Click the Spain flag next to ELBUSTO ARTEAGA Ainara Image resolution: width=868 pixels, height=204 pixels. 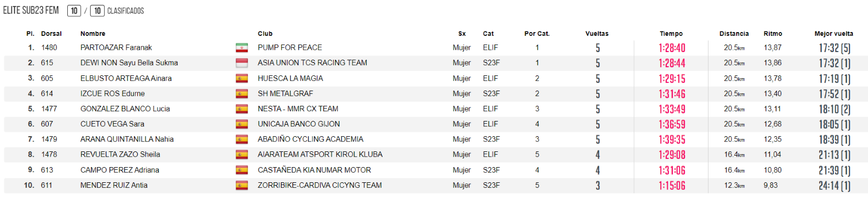pyautogui.click(x=241, y=79)
